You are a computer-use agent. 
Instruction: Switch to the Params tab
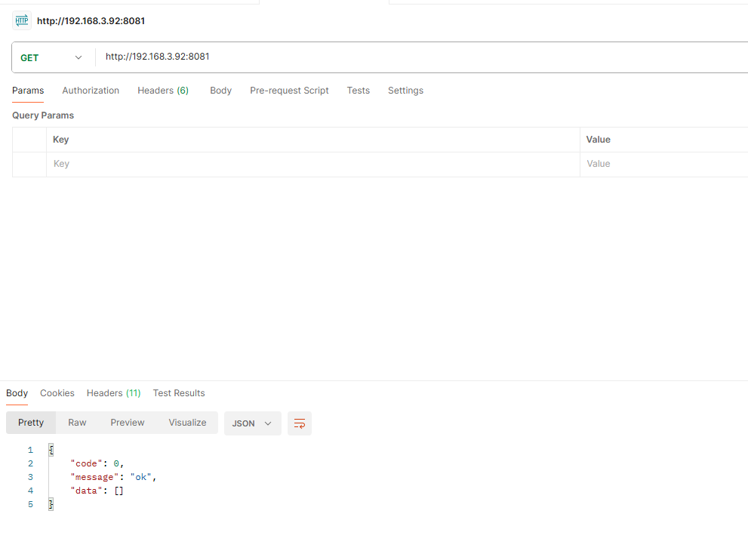tap(28, 91)
